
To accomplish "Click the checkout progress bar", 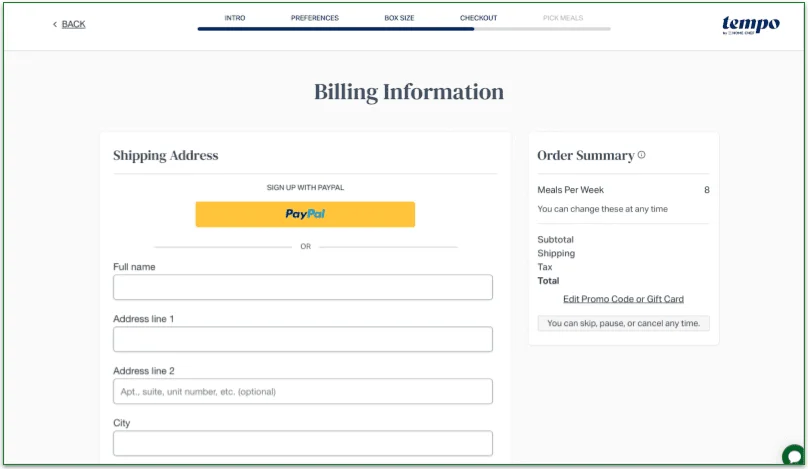I will 404,29.
